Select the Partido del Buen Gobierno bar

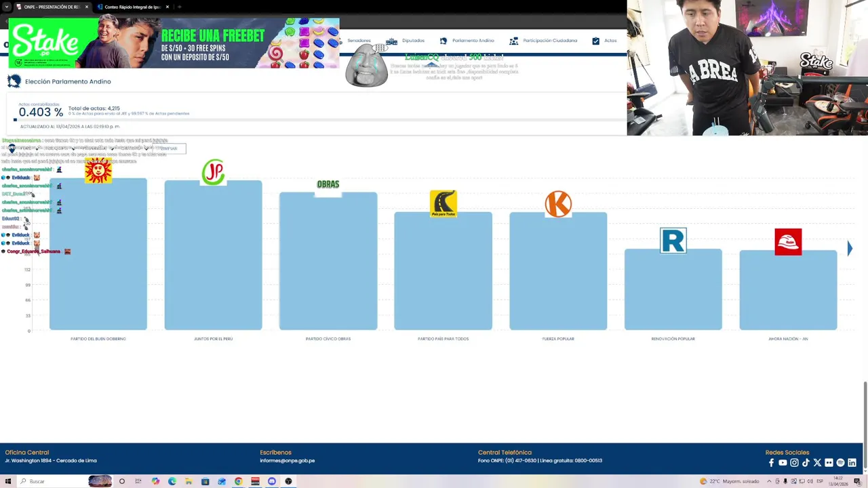98,254
